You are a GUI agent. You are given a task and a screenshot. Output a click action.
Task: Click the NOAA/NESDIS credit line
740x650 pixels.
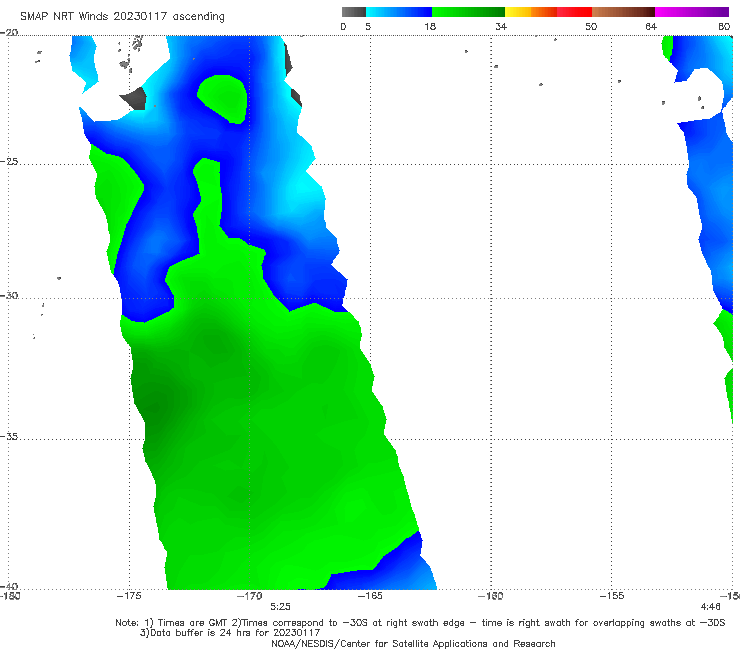413,643
